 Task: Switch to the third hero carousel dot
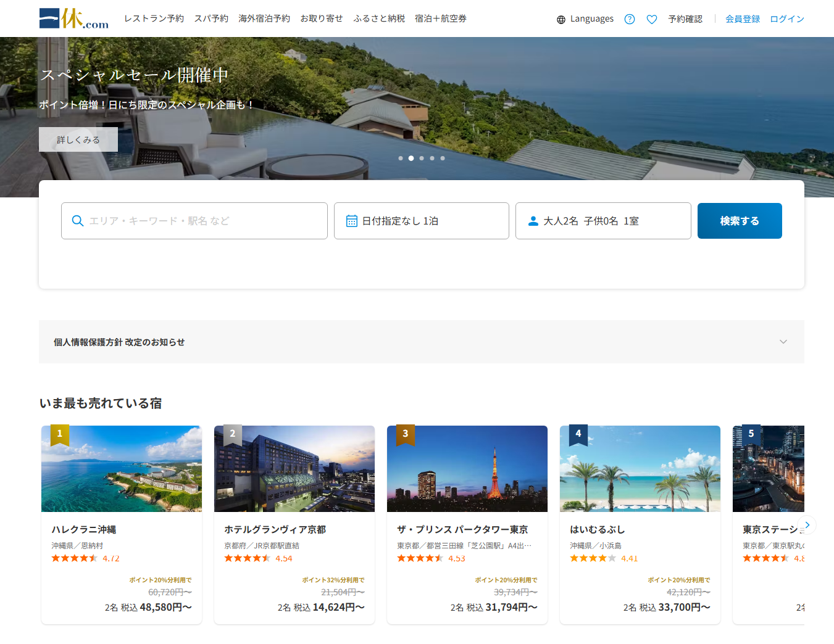coord(422,159)
